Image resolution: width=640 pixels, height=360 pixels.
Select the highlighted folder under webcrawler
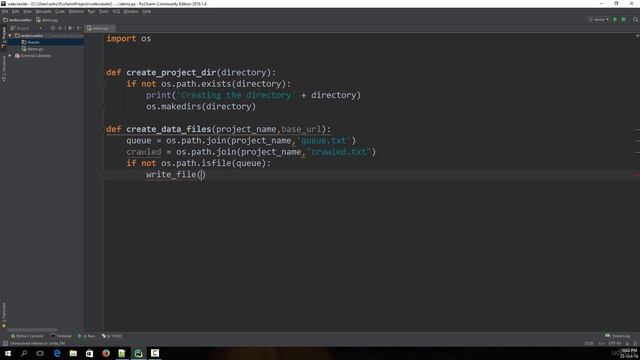[x=33, y=42]
